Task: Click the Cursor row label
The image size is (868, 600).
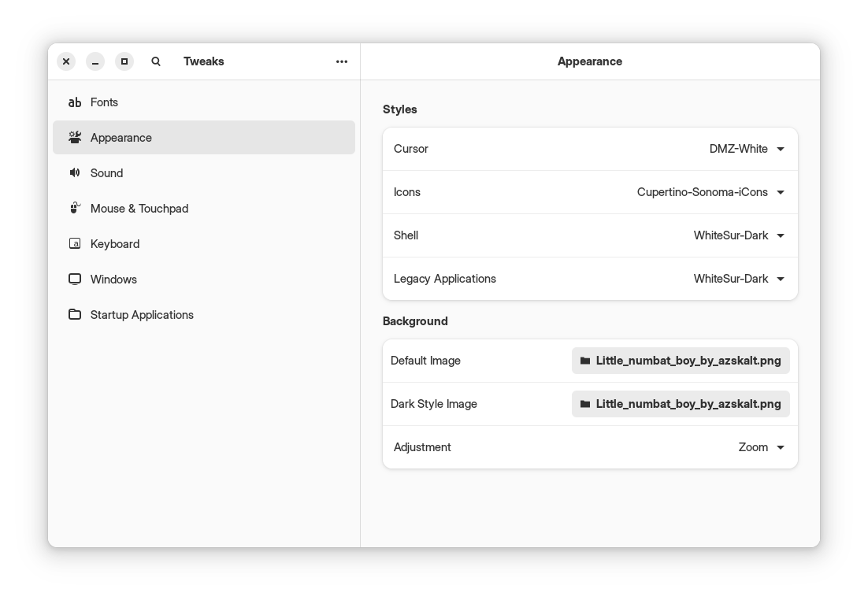Action: 410,149
